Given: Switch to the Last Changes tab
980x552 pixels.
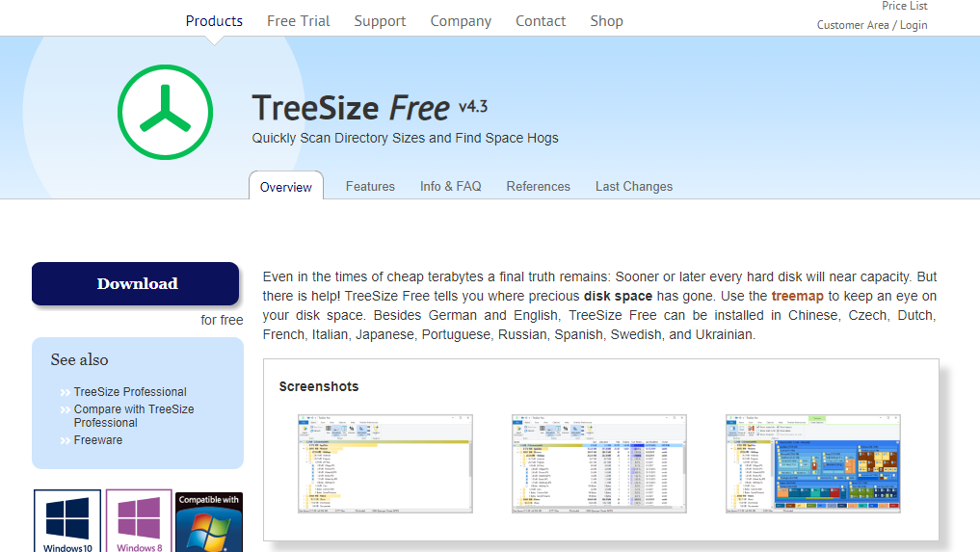Looking at the screenshot, I should click(x=634, y=186).
